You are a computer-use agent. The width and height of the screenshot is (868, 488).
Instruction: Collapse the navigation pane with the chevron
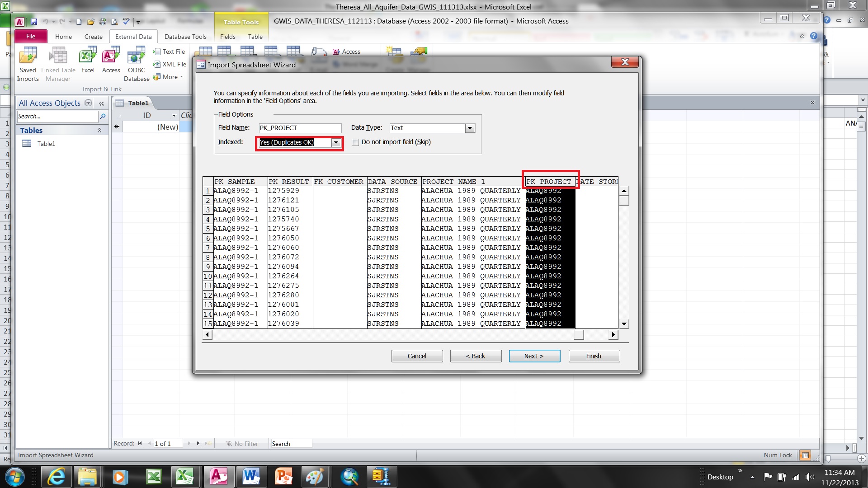click(102, 103)
